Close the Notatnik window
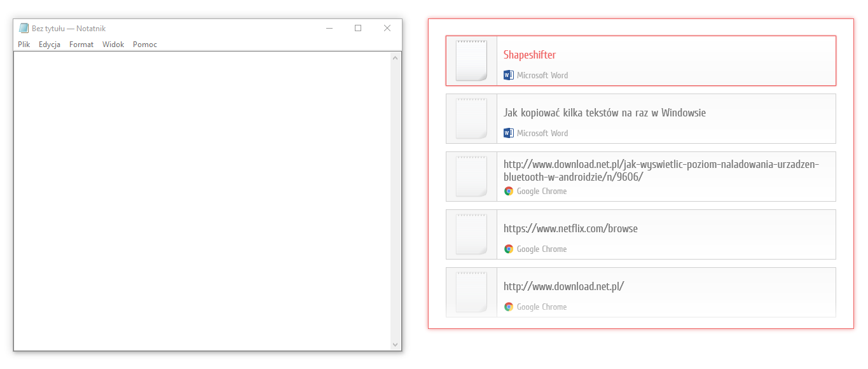The image size is (868, 369). point(387,28)
